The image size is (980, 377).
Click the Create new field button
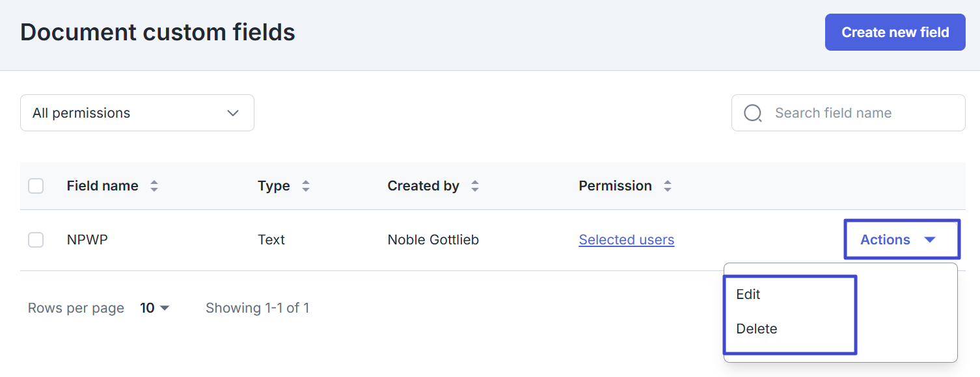tap(895, 32)
